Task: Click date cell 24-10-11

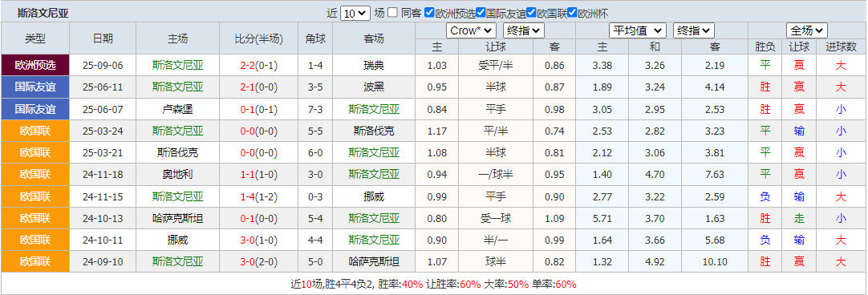Action: [x=103, y=240]
